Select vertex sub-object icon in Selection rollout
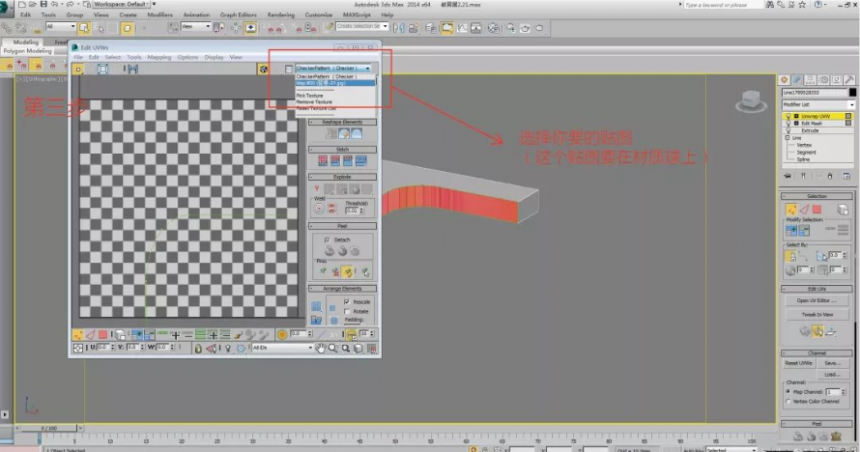The width and height of the screenshot is (860, 452). pos(791,210)
